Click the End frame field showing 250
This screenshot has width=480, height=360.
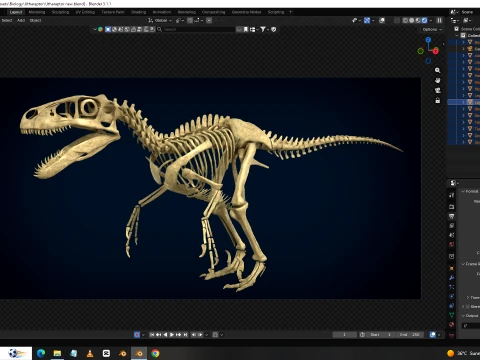(409, 335)
